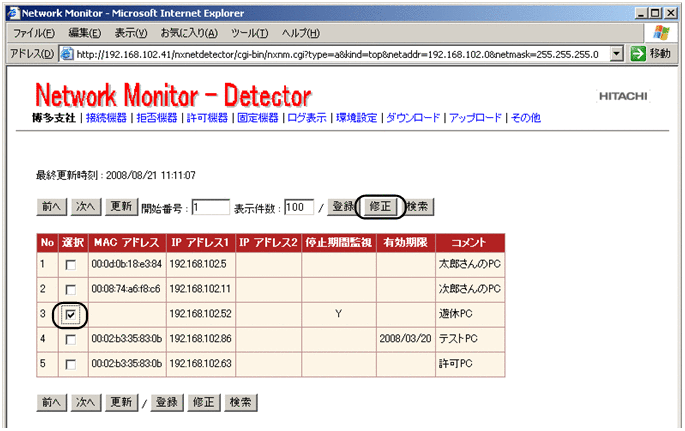Screen dimensions: 685x431
Task: Open the お気に入り(A) menu
Action: pos(189,33)
